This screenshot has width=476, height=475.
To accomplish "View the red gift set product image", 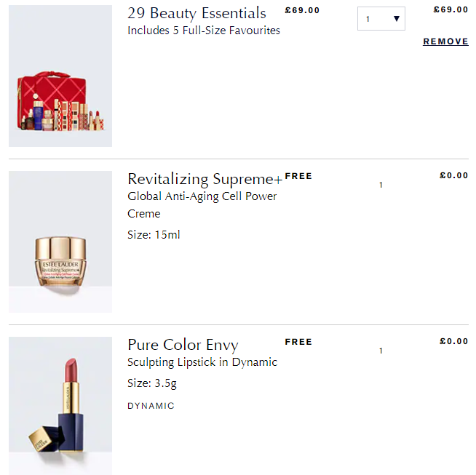I will 60,76.
